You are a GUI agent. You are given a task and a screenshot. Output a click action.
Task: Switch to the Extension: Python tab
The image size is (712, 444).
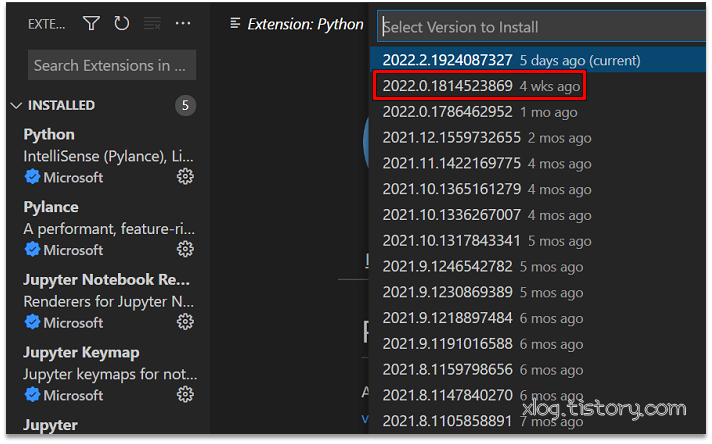(x=297, y=24)
